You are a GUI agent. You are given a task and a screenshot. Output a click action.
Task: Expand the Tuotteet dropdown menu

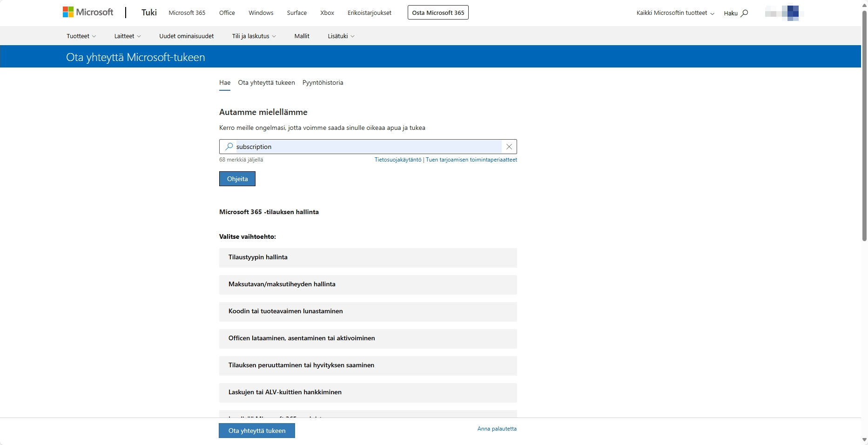(x=81, y=36)
